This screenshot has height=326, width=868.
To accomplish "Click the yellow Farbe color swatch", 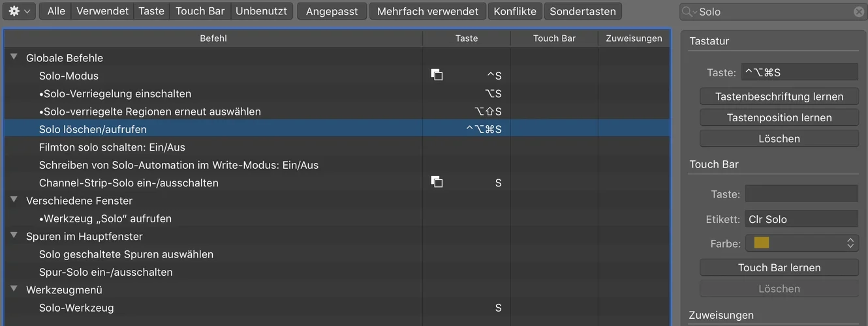I will point(761,243).
